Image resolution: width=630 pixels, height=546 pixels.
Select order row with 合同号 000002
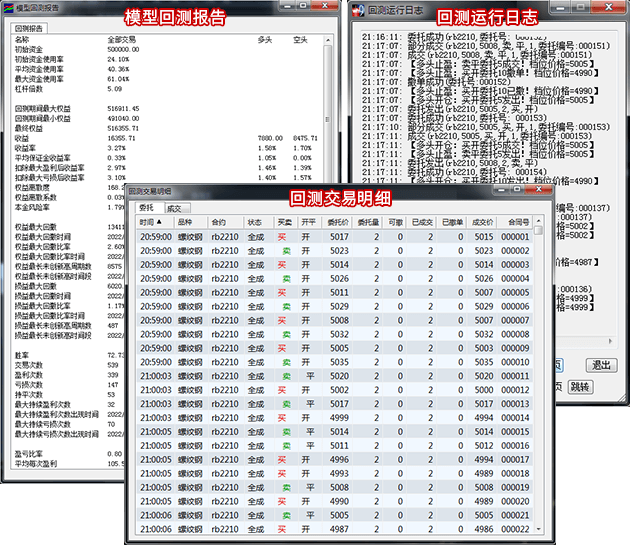point(335,251)
